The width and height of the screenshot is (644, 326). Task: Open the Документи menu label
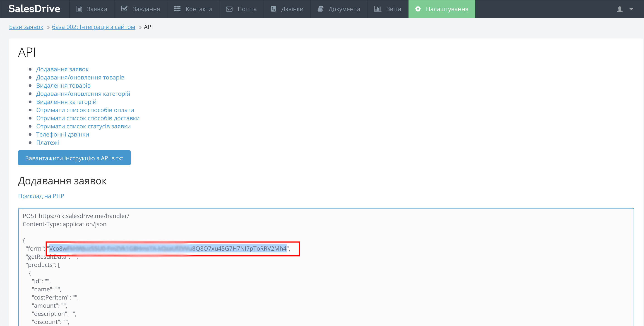344,9
